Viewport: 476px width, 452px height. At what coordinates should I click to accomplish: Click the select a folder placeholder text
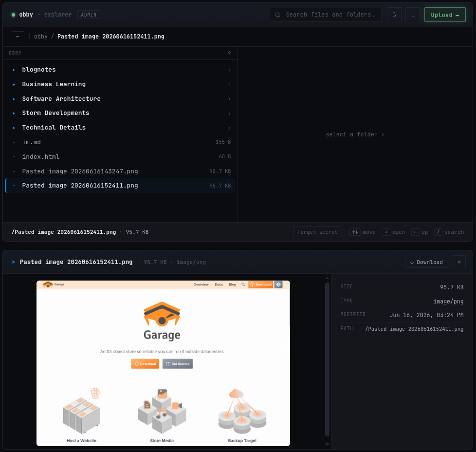[355, 134]
